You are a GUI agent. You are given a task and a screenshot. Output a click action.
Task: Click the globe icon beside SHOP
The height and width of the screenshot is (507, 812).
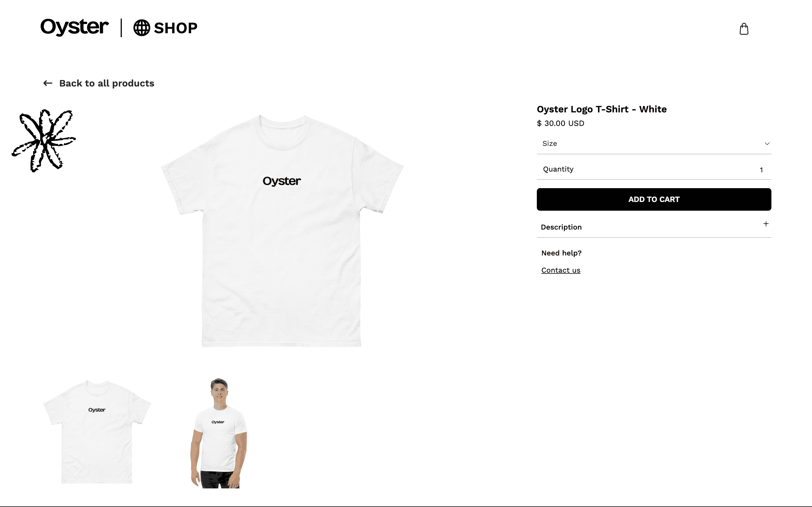tap(142, 28)
